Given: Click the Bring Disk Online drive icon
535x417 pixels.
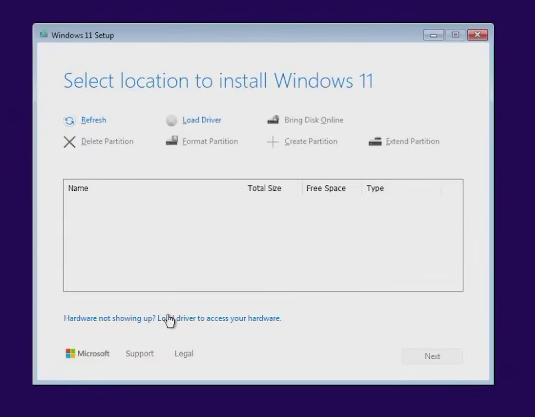Looking at the screenshot, I should click(273, 120).
